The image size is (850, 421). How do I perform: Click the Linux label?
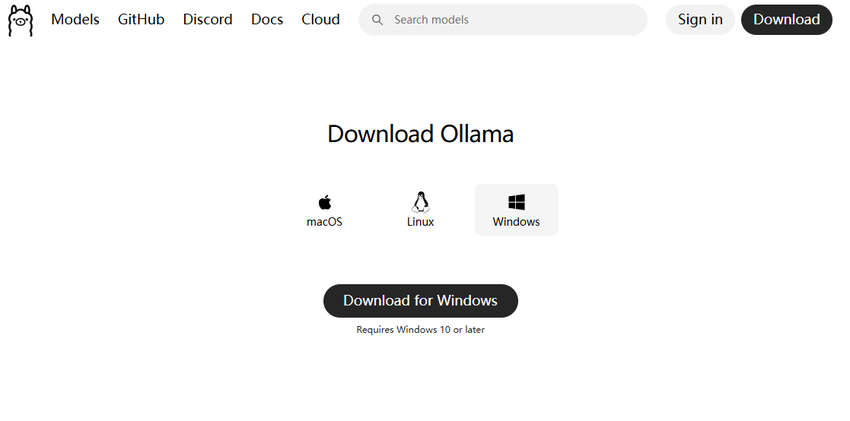coord(420,222)
